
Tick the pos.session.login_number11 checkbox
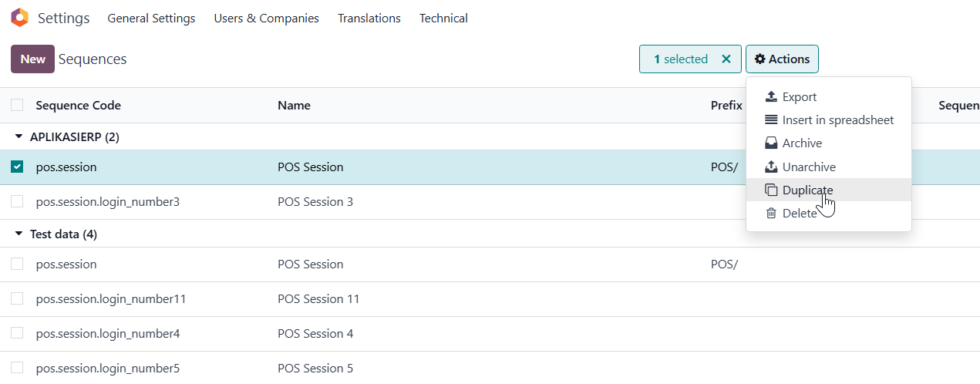[17, 299]
